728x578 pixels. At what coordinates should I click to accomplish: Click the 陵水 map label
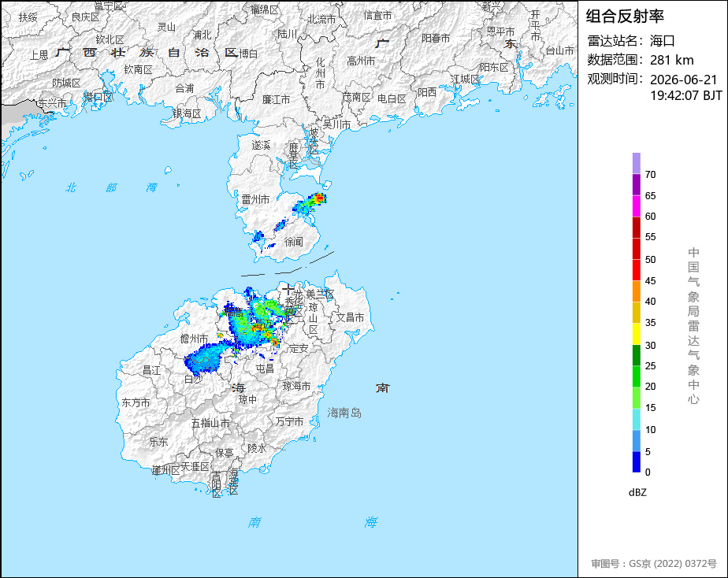pyautogui.click(x=257, y=448)
